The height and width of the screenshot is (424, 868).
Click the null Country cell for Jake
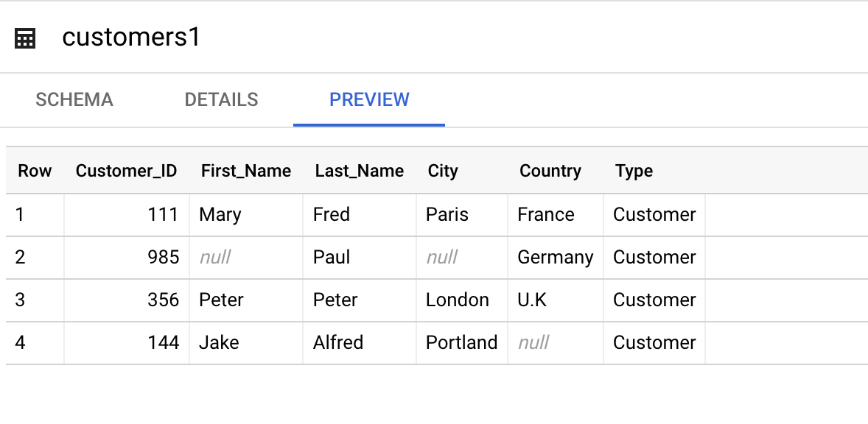coord(532,342)
